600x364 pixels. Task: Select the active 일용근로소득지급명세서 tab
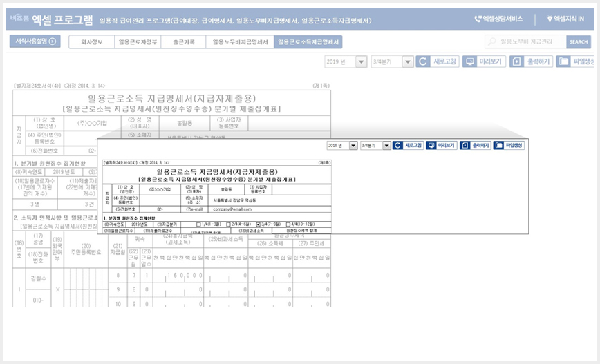[308, 42]
